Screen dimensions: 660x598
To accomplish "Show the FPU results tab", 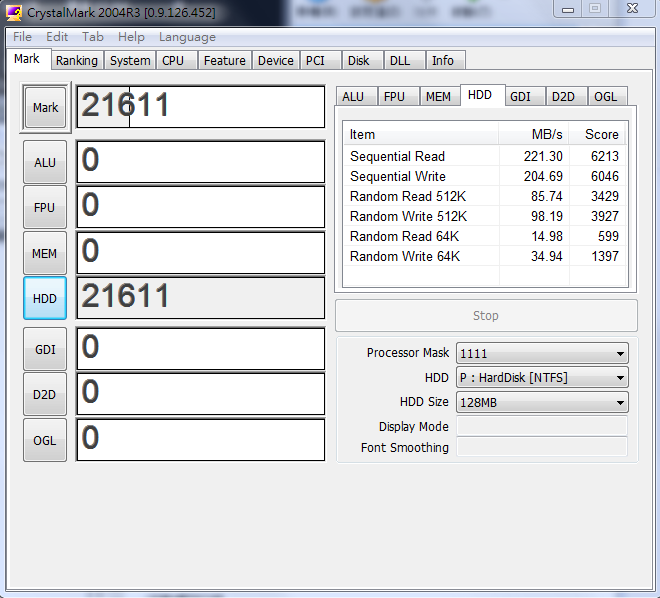I will 398,97.
